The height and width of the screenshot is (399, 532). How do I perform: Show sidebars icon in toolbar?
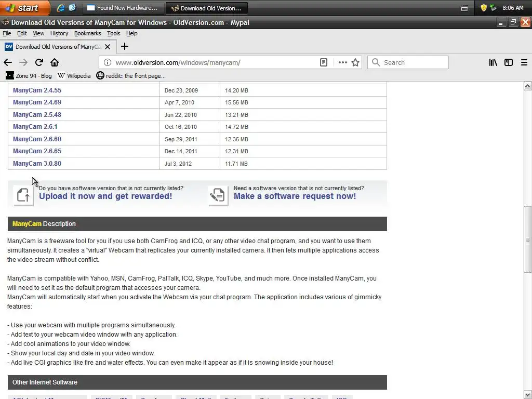pos(509,62)
